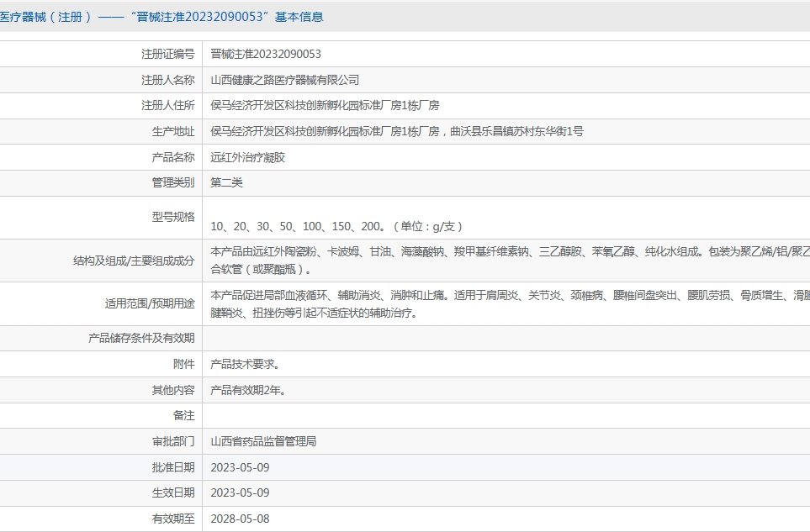This screenshot has height=532, width=810.
Task: Select the 注册证编号 label cell
Action: pyautogui.click(x=168, y=54)
